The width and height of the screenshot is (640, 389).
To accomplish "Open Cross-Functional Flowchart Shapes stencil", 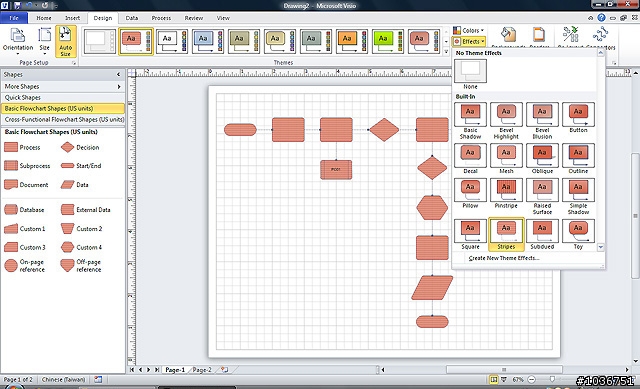I will tap(62, 120).
